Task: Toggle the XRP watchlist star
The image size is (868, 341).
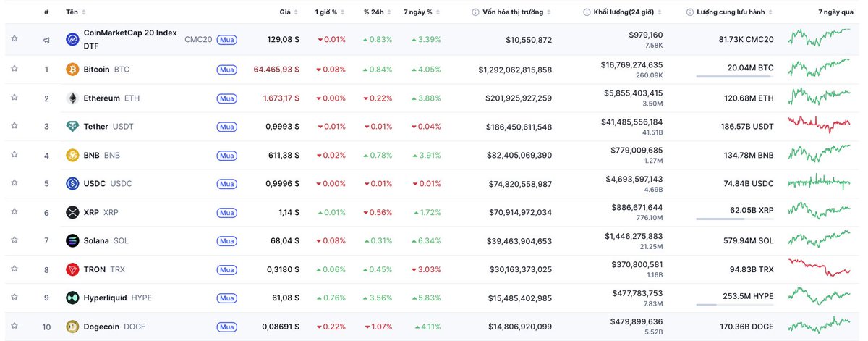Action: coord(14,211)
